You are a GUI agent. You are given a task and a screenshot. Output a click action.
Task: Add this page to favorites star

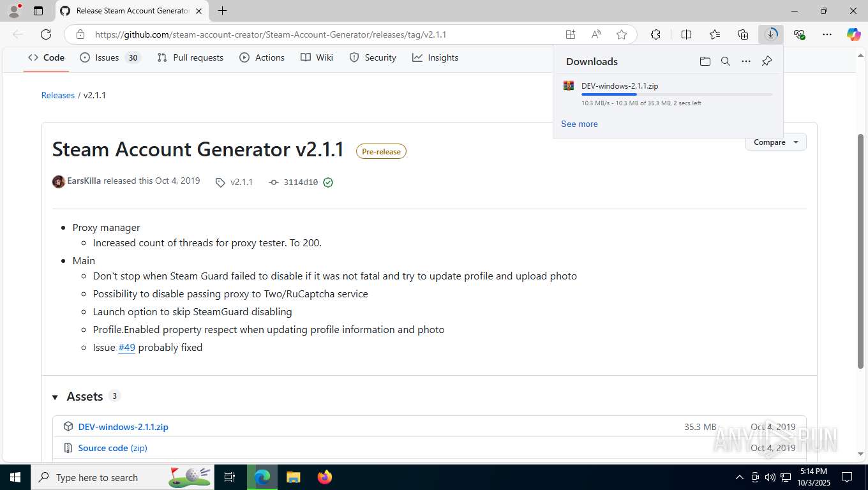(622, 34)
